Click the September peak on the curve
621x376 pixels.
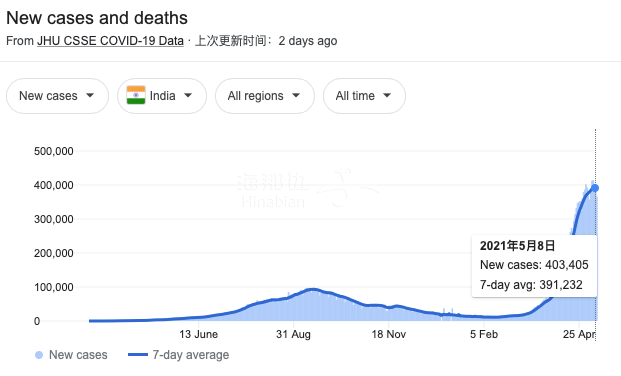(x=313, y=290)
